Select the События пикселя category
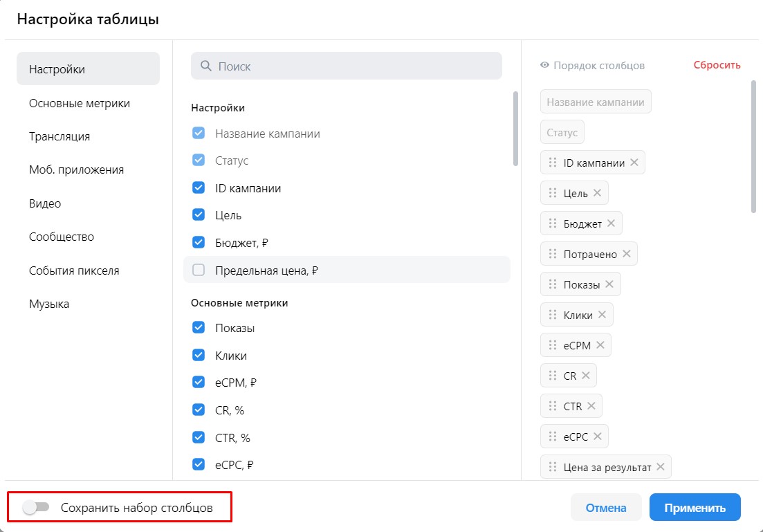The width and height of the screenshot is (763, 532). pyautogui.click(x=74, y=270)
